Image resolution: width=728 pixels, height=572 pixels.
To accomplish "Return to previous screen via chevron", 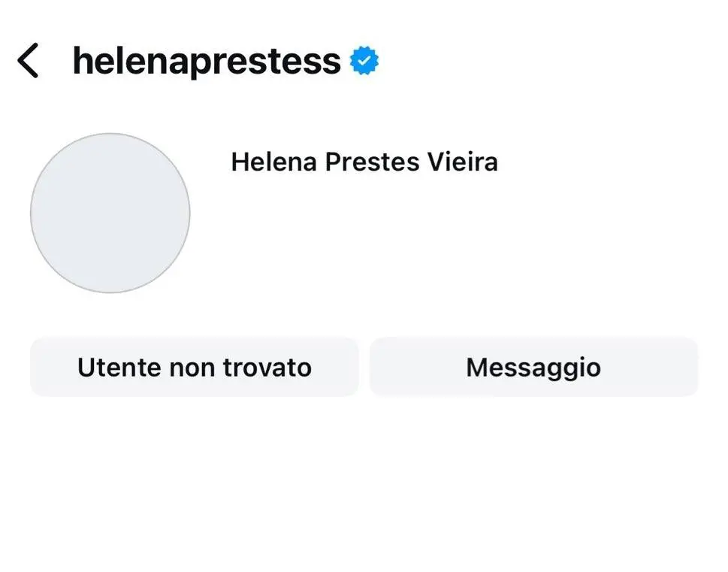I will (x=28, y=61).
